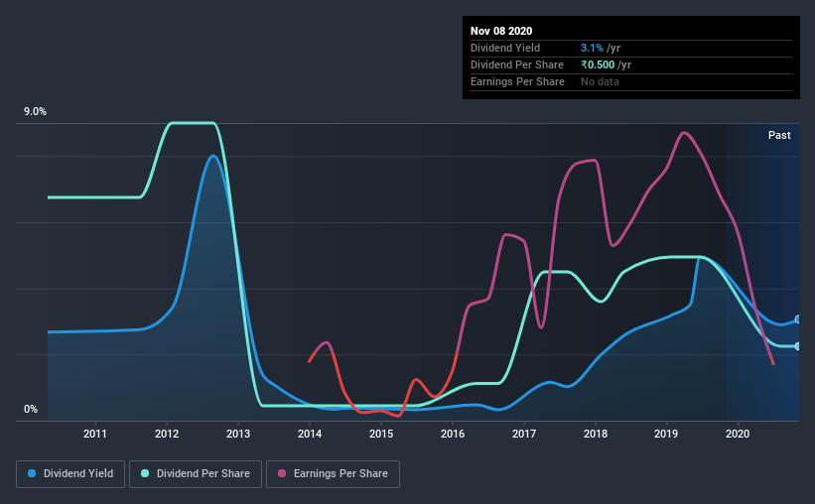Toggle the Dividend Per Share legend series
The width and height of the screenshot is (815, 504).
point(196,474)
